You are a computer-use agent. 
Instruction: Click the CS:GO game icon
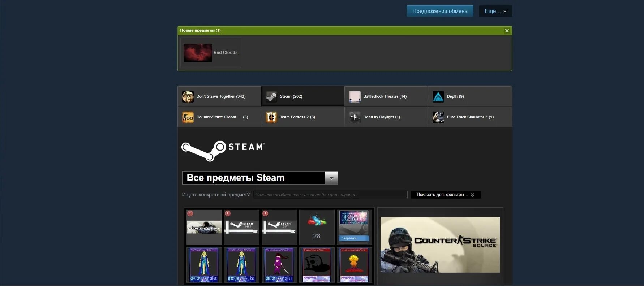click(188, 117)
